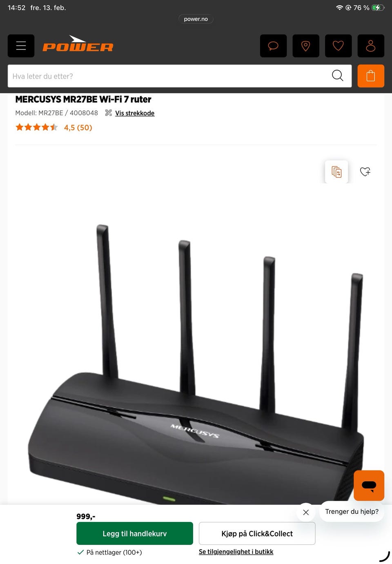Screen dimensions: 392x564
Task: Open the 'Vis strekkode' link
Action: click(x=135, y=113)
